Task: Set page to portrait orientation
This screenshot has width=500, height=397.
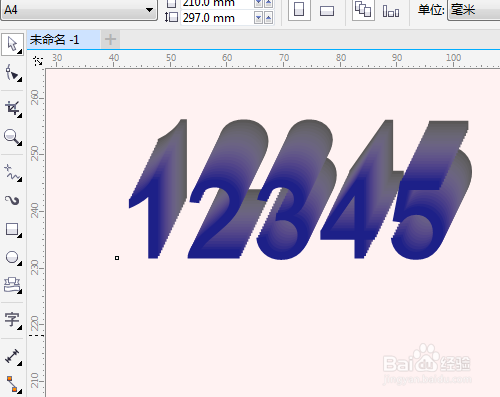Action: (x=299, y=10)
